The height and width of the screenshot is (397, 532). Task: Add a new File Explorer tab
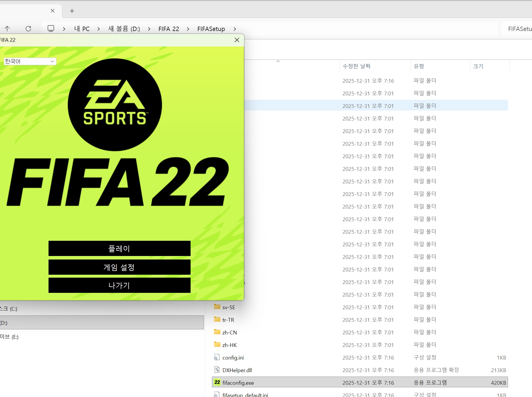click(x=72, y=11)
